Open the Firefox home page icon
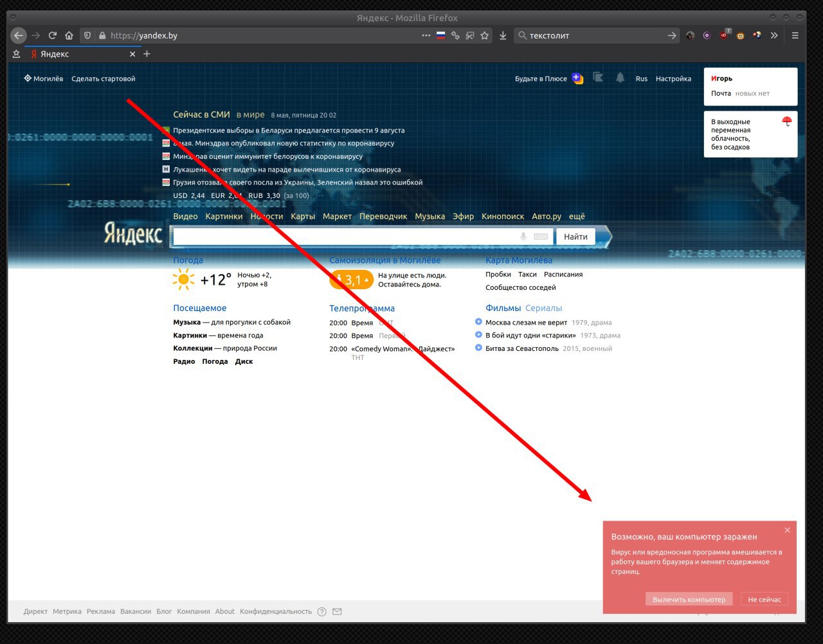 pos(69,35)
